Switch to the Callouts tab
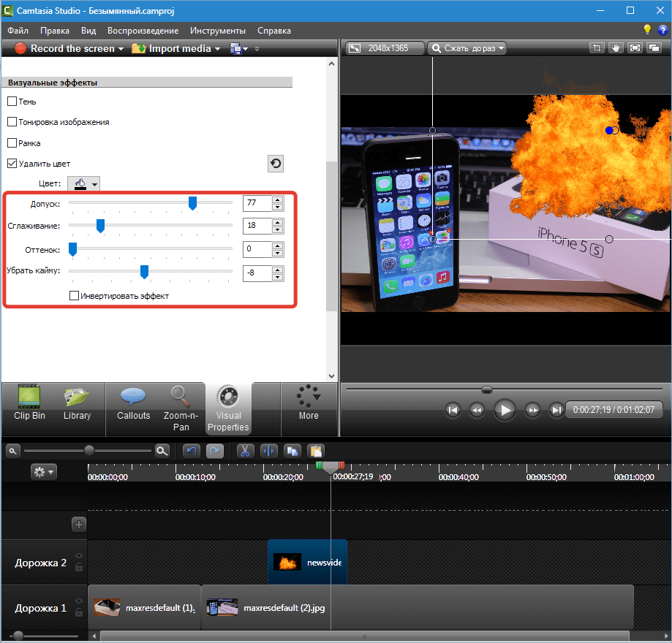This screenshot has height=643, width=672. click(x=133, y=404)
